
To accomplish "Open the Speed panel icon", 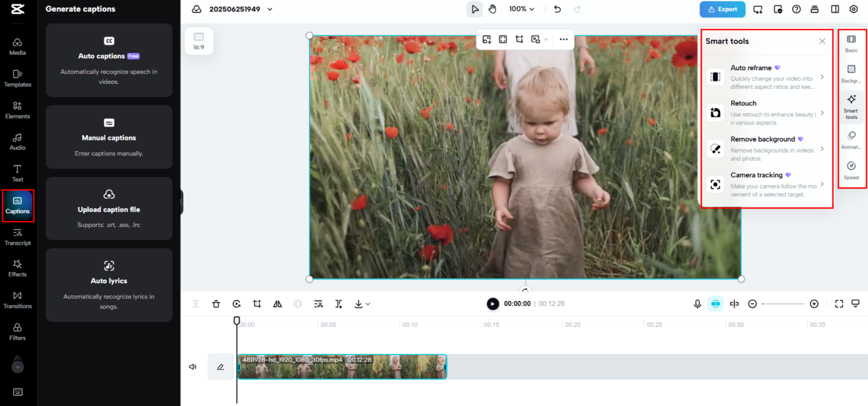I will [x=851, y=170].
